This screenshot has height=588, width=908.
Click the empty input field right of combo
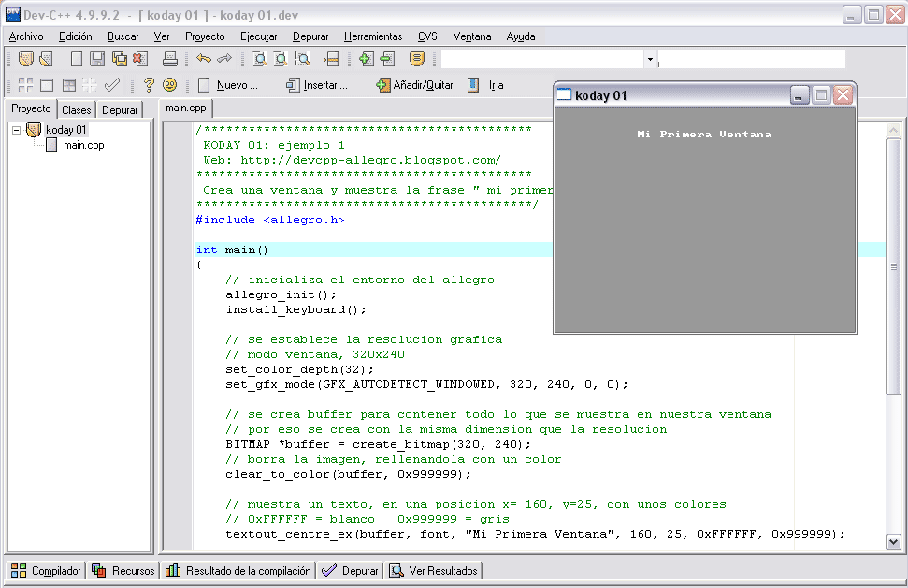coord(752,59)
